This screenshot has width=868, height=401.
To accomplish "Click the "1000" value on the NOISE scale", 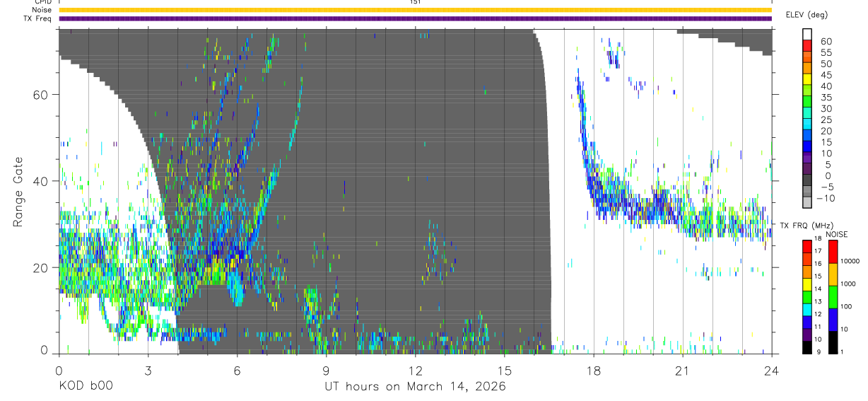I will pyautogui.click(x=848, y=284).
